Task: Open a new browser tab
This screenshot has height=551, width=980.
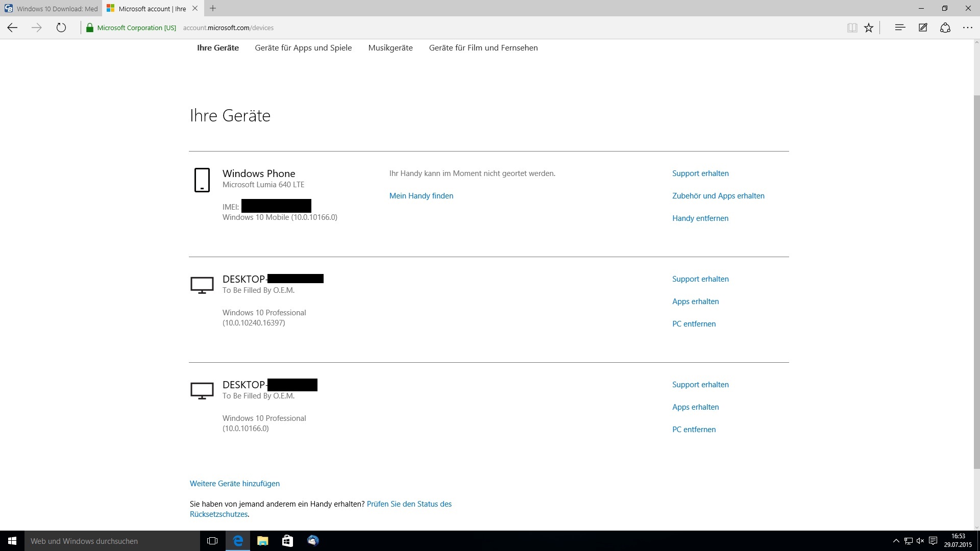Action: (x=213, y=8)
